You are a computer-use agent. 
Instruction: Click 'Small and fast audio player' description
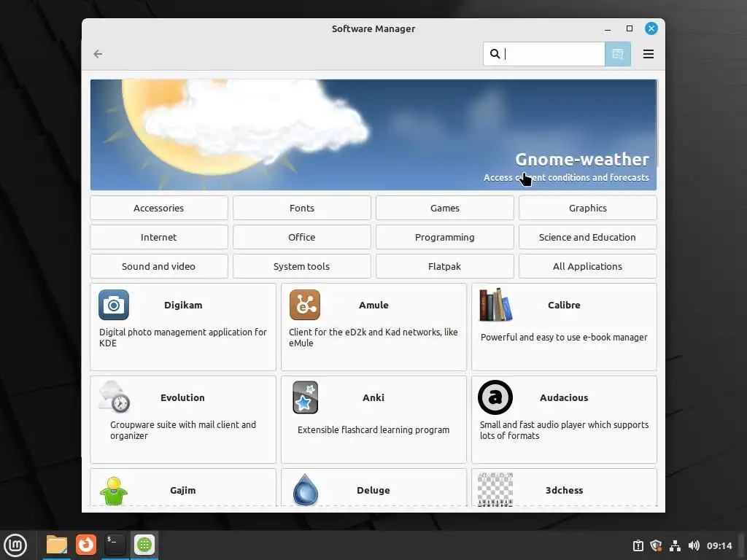564,430
